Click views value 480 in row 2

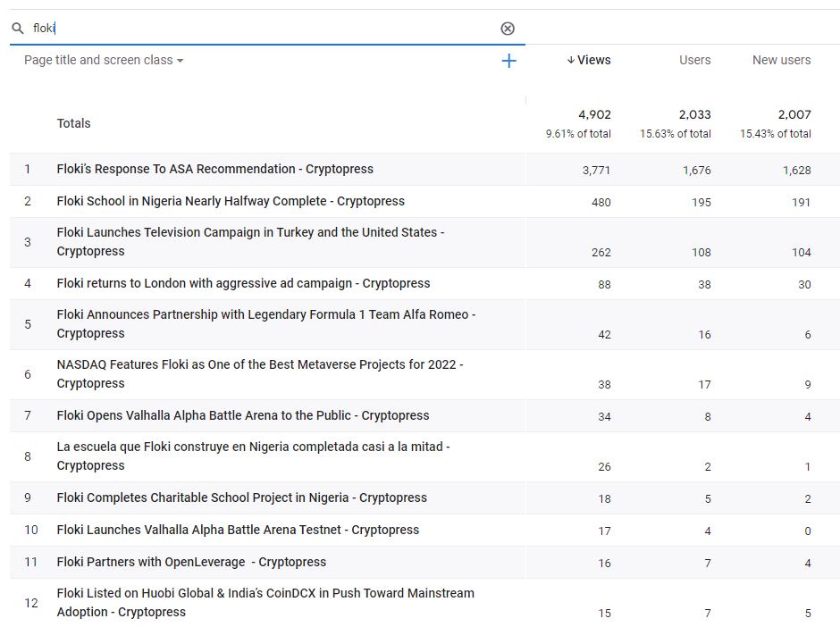pyautogui.click(x=601, y=203)
